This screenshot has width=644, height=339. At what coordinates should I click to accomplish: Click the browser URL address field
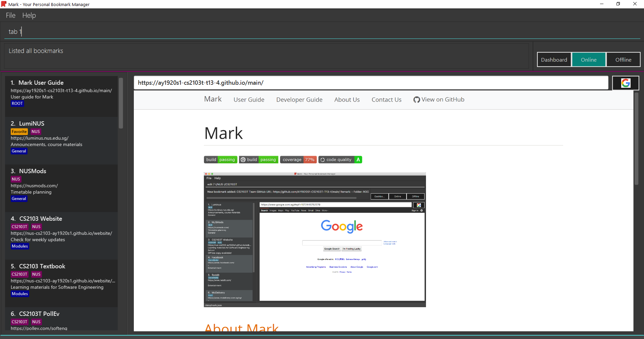371,83
